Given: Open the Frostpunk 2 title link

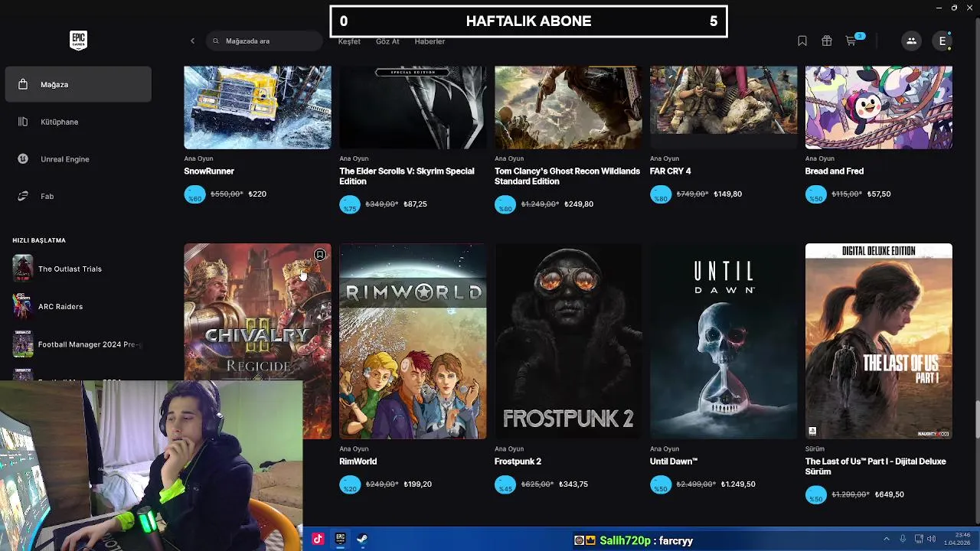Looking at the screenshot, I should (518, 461).
